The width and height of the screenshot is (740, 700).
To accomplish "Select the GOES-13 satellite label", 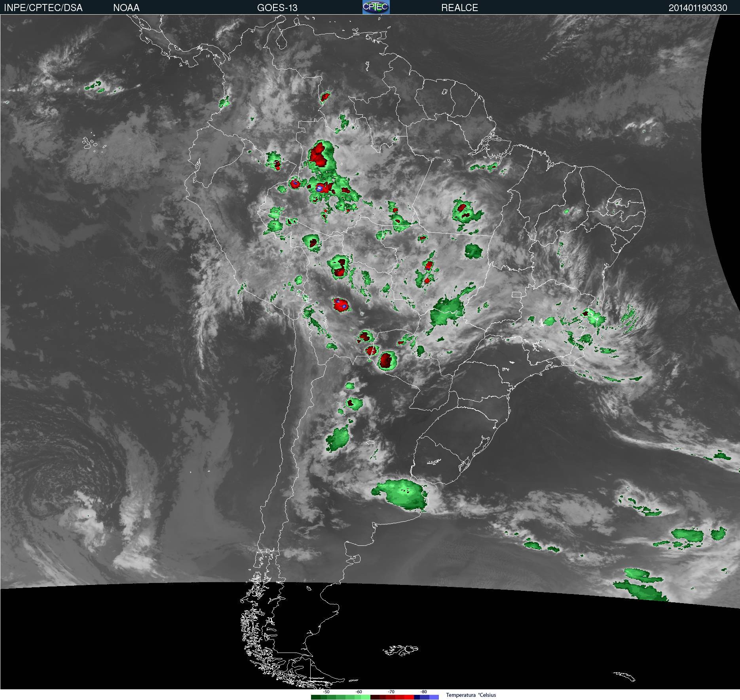I will pyautogui.click(x=277, y=8).
